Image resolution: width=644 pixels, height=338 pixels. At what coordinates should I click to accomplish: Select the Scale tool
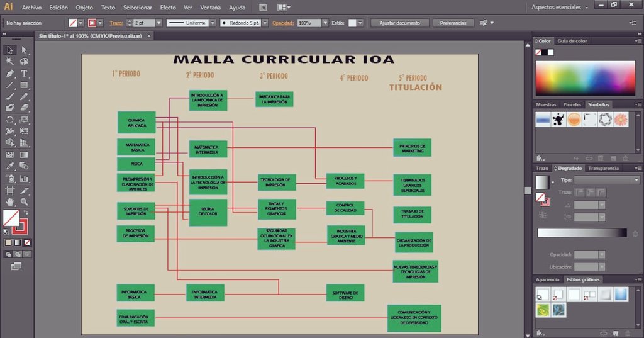(x=25, y=120)
